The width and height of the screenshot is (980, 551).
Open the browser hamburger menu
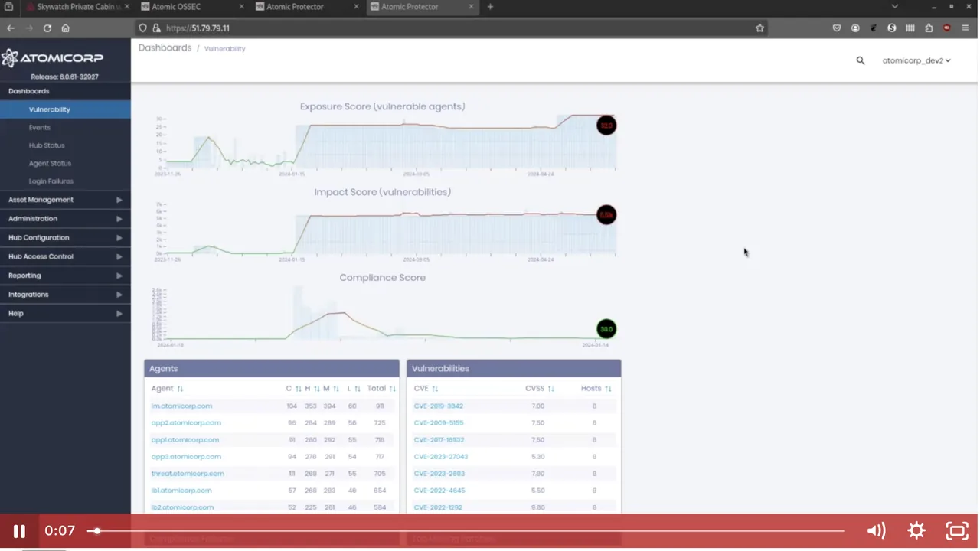(x=965, y=28)
